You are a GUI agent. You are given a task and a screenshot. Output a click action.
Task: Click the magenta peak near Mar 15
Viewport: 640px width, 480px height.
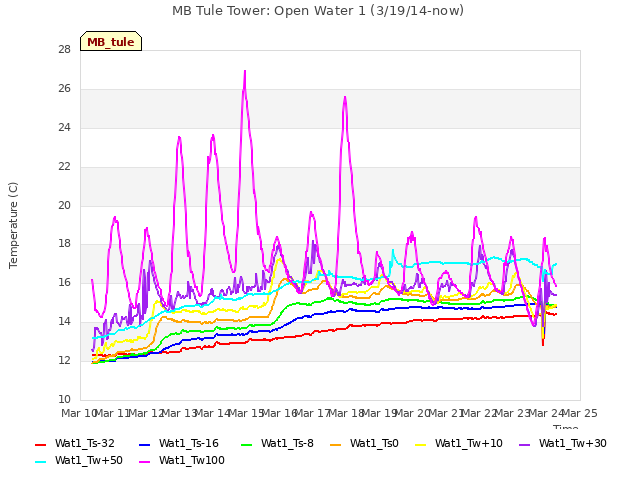pyautogui.click(x=245, y=71)
